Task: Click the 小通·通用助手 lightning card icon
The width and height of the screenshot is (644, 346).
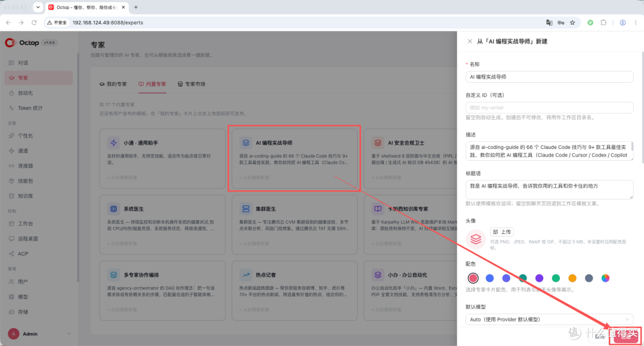Action: 113,143
